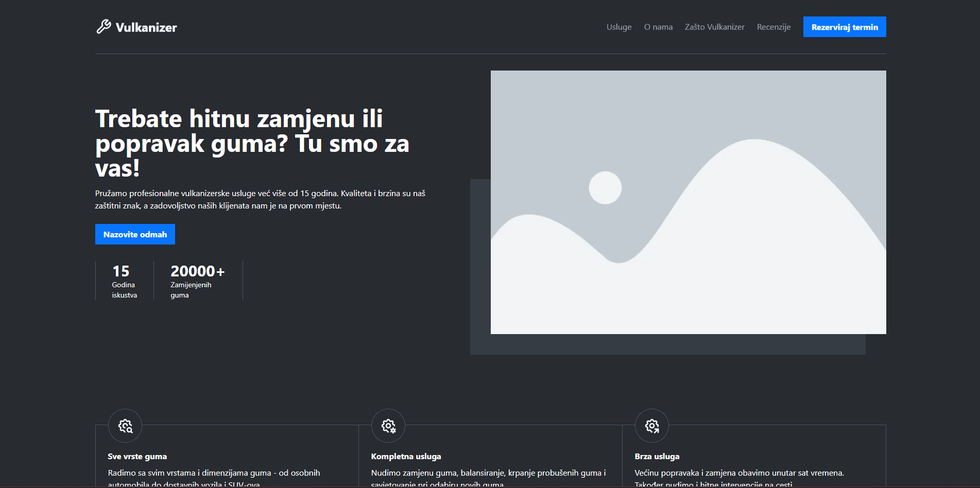Click the 20000+ Zamijenjenih guma statistic
The height and width of the screenshot is (488, 980).
tap(197, 281)
